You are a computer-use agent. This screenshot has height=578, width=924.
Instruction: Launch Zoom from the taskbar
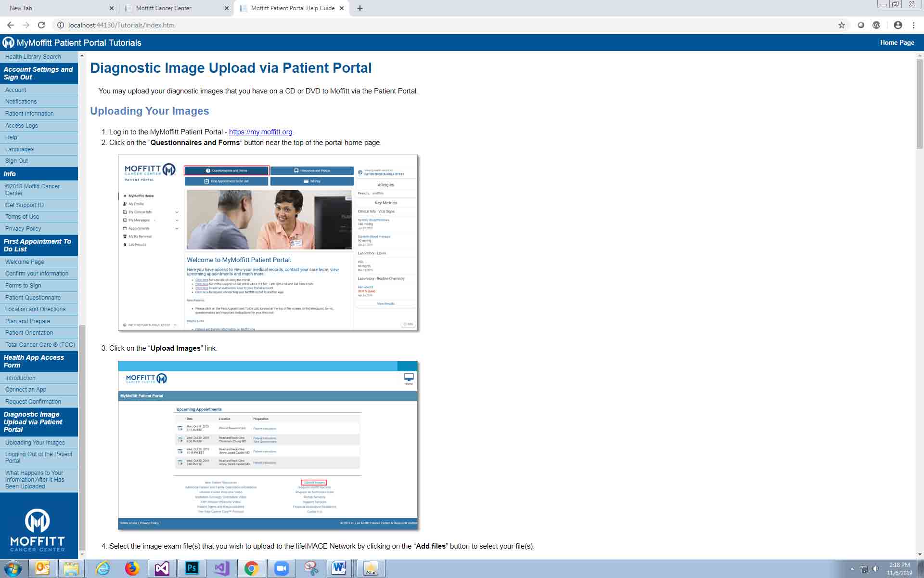(x=281, y=568)
